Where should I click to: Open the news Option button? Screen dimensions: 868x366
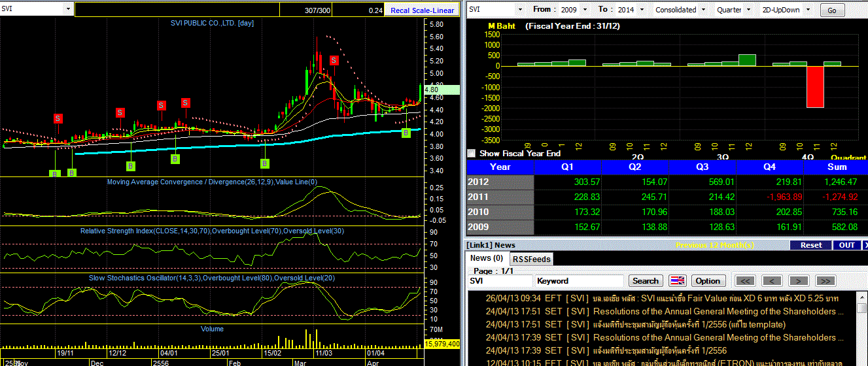point(708,281)
